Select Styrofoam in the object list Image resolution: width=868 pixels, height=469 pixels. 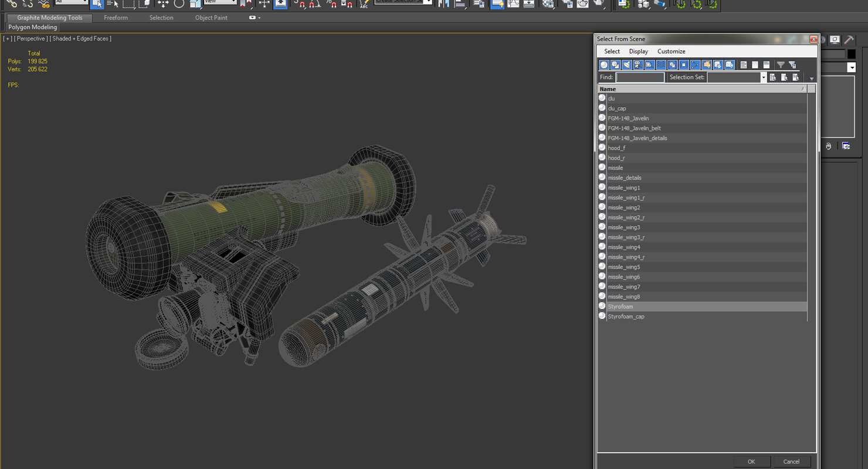click(703, 307)
